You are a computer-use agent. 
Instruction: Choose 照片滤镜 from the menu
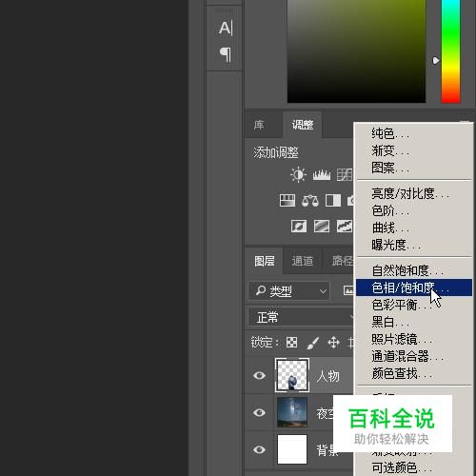tap(414, 339)
